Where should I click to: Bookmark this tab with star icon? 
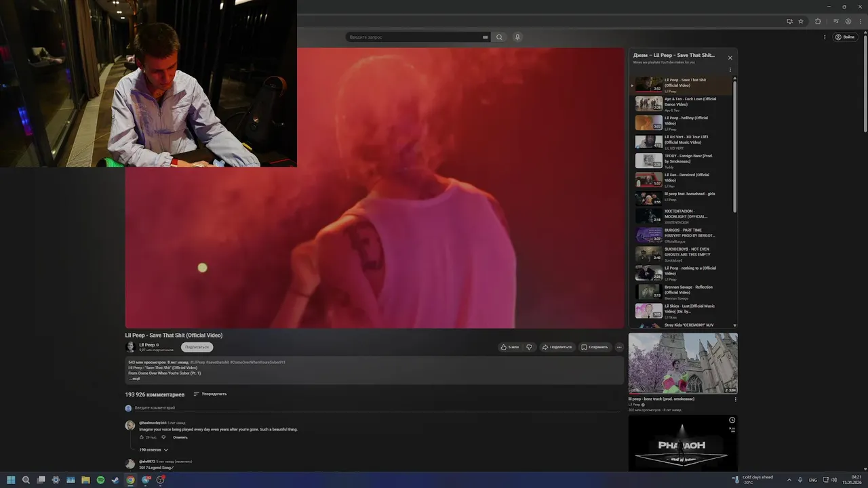[x=801, y=21]
